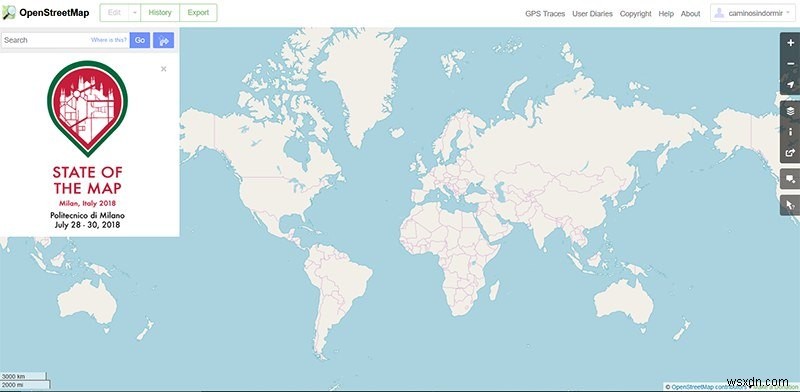Close the State of the Map banner

(163, 69)
